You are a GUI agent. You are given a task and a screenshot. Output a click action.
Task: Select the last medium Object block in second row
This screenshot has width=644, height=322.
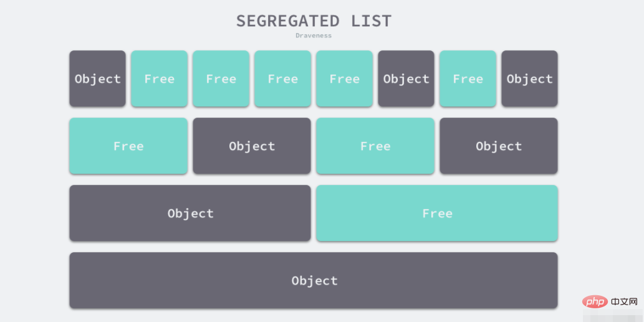(499, 146)
